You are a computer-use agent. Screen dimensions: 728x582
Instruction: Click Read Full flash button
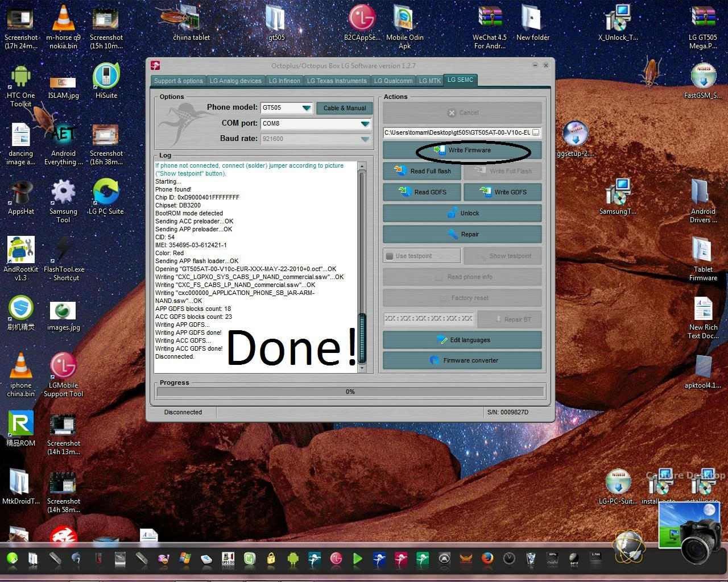click(423, 171)
